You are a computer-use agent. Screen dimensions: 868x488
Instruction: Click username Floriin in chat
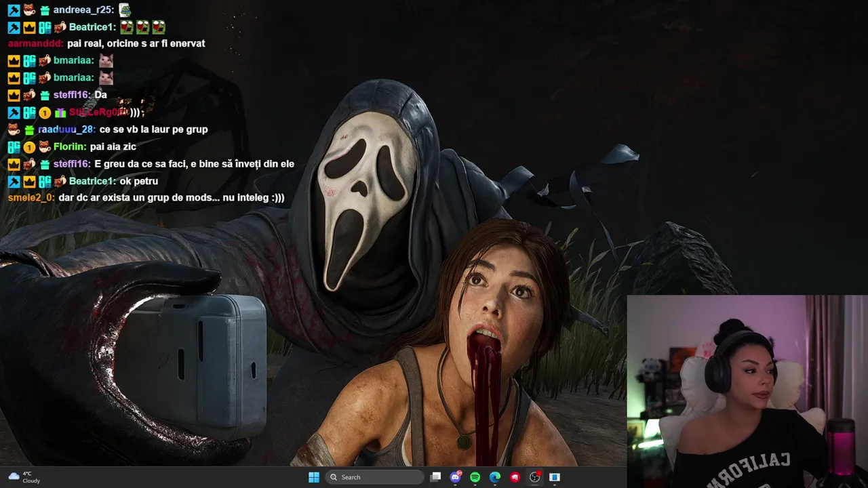(70, 146)
